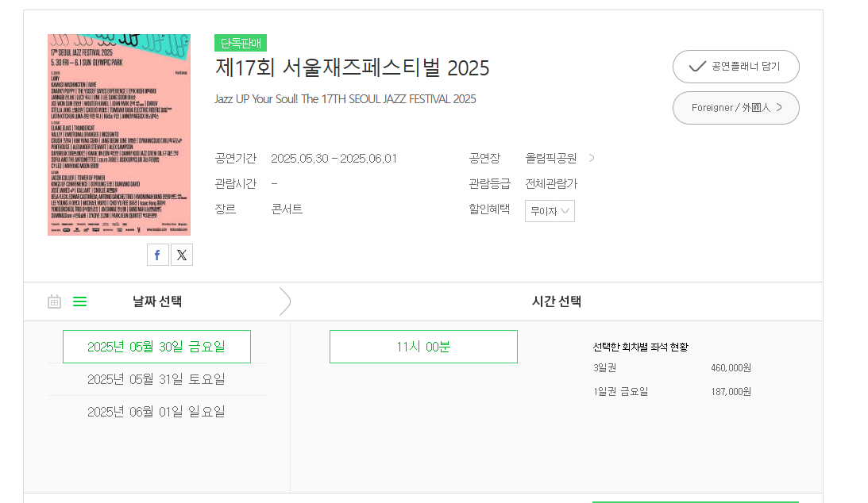Select the date 2025년 06월 01일 일요일
Image resolution: width=868 pixels, height=503 pixels.
pyautogui.click(x=156, y=412)
